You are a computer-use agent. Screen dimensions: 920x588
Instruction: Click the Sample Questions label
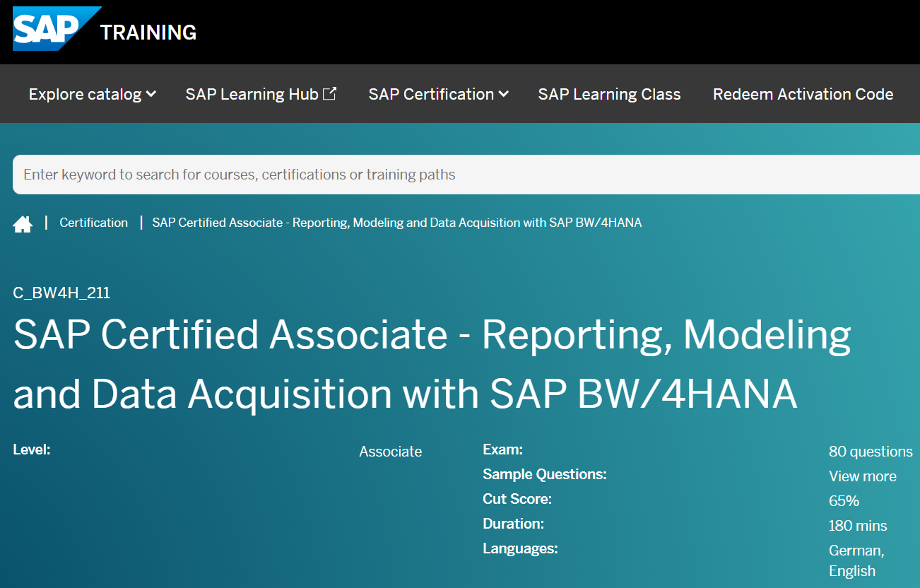[545, 474]
